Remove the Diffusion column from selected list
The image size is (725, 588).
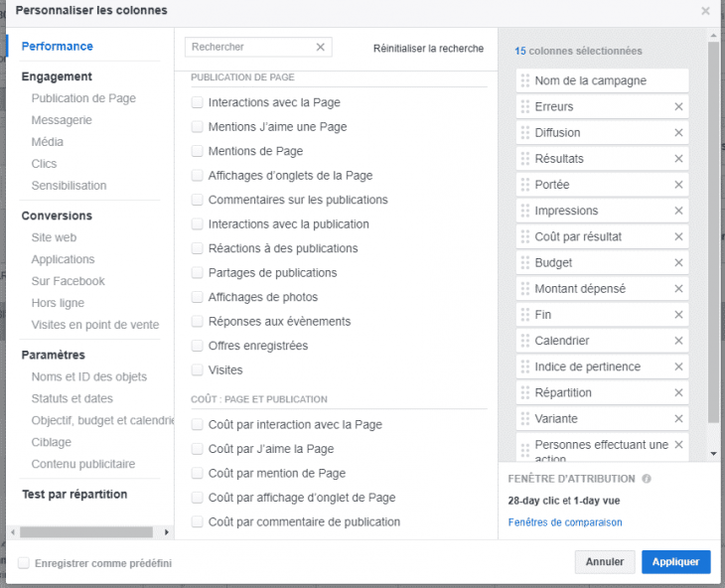click(x=679, y=133)
